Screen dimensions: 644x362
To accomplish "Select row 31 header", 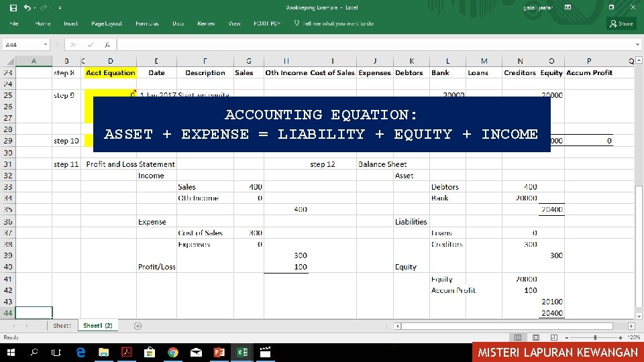I will click(x=8, y=164).
